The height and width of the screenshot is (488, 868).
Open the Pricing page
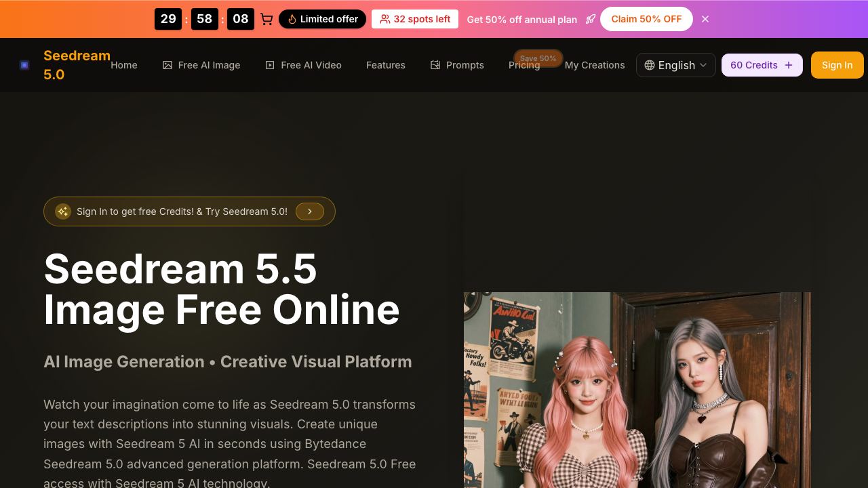[x=524, y=65]
